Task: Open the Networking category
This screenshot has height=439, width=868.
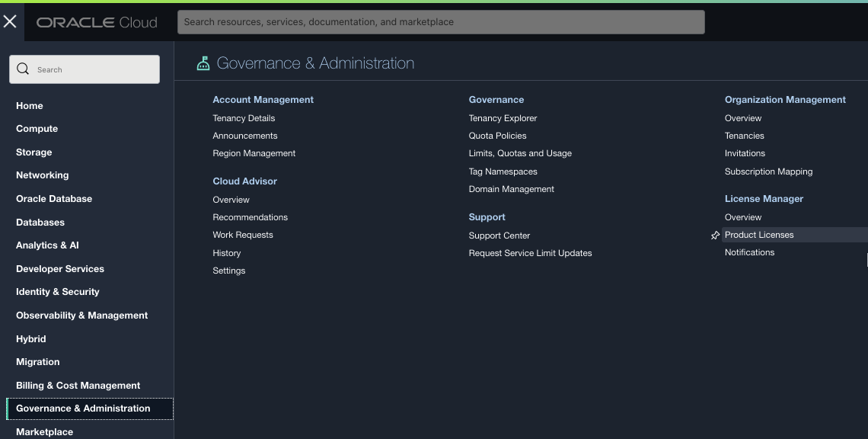Action: (42, 175)
